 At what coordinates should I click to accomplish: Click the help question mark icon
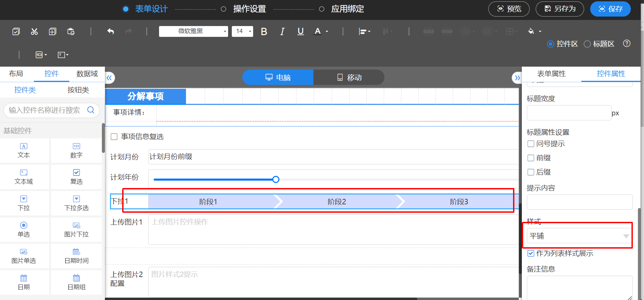click(x=627, y=43)
